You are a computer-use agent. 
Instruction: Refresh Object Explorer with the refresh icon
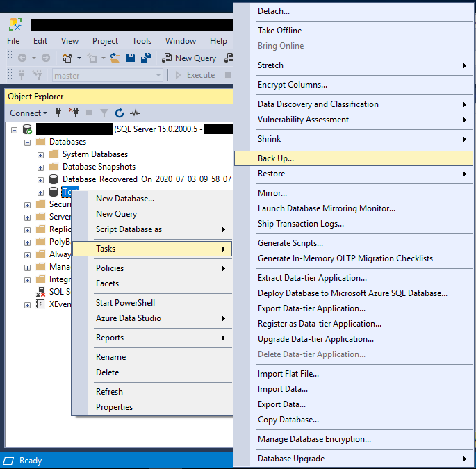click(x=120, y=113)
